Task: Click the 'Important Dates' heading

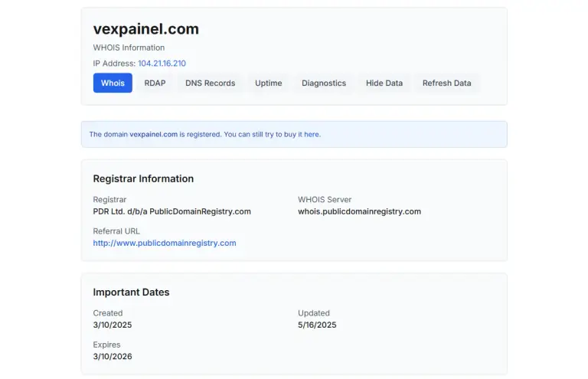Action: click(131, 292)
